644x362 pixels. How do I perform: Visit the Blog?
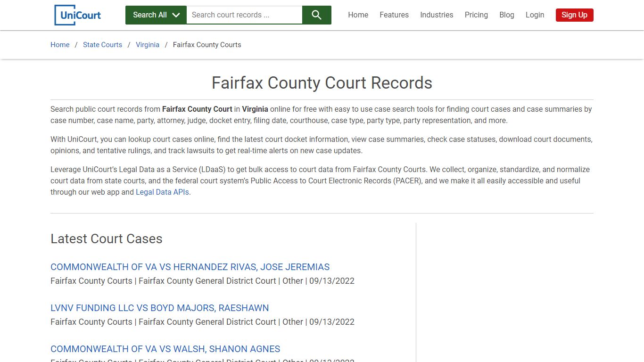(x=507, y=15)
